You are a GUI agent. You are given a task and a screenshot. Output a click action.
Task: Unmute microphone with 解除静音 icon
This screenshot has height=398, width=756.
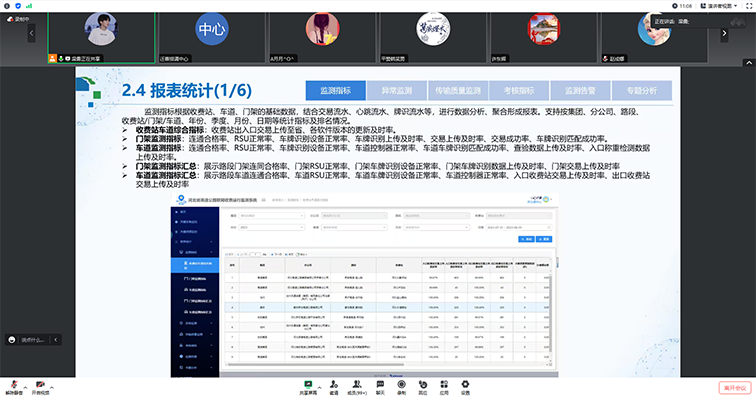(14, 384)
